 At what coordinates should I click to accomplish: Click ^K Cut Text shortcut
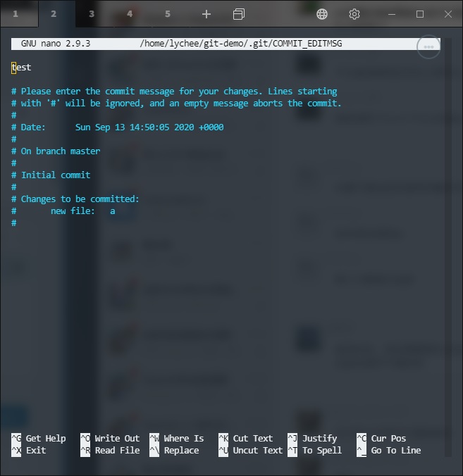tap(246, 439)
